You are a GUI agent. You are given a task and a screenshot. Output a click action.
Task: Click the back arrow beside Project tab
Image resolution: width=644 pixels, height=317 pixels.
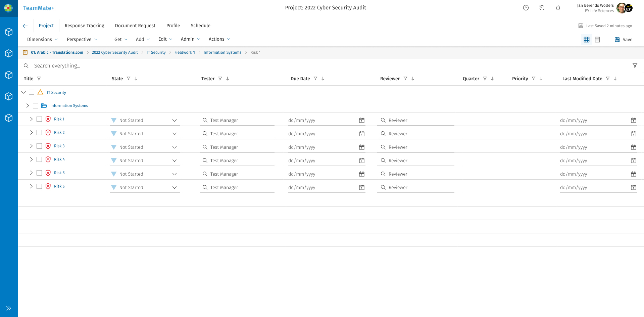click(25, 26)
